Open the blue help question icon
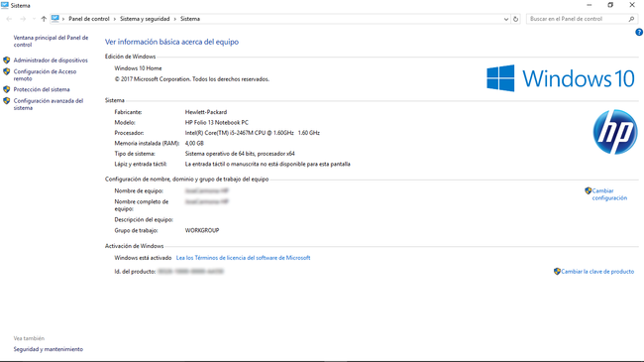The width and height of the screenshot is (644, 362). pyautogui.click(x=639, y=32)
